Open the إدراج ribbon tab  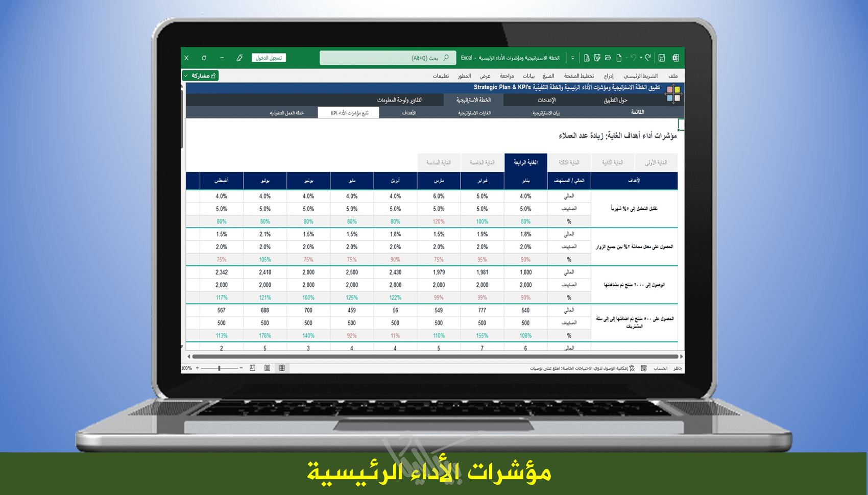608,76
